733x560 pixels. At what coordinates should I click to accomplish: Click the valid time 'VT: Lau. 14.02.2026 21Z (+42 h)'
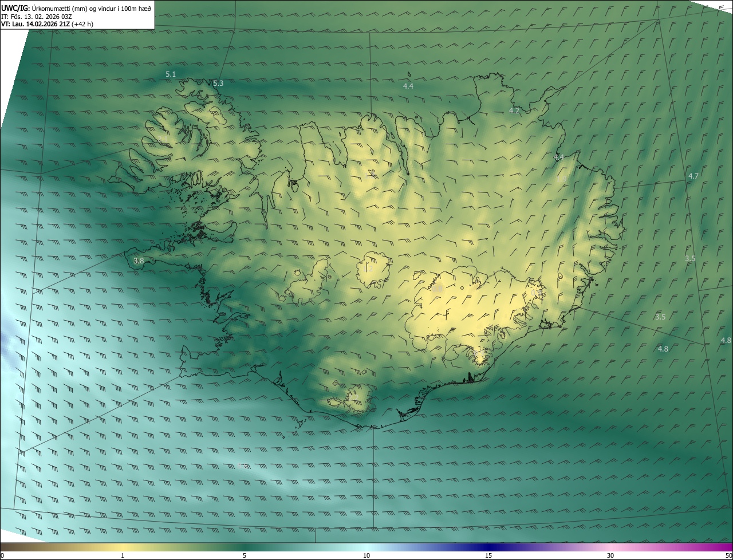(48, 24)
